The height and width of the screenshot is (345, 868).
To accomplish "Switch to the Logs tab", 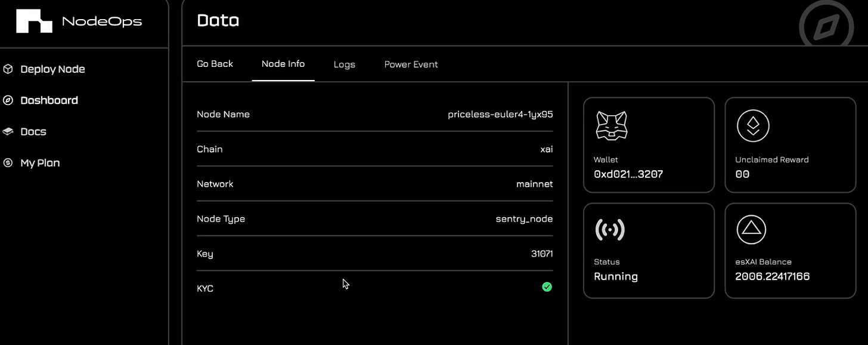I will pyautogui.click(x=345, y=64).
